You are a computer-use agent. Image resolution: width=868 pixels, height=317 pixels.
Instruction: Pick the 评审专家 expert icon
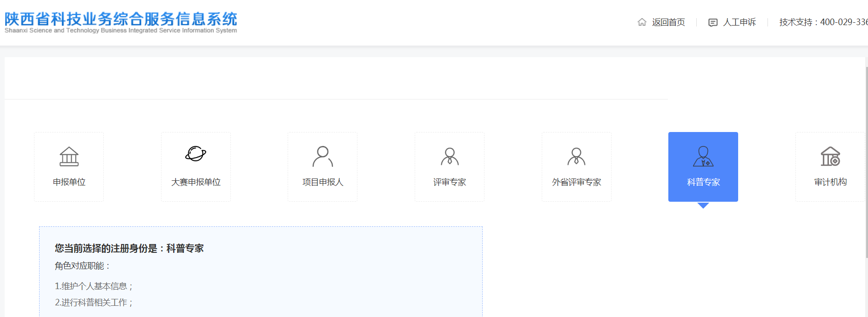pyautogui.click(x=450, y=157)
